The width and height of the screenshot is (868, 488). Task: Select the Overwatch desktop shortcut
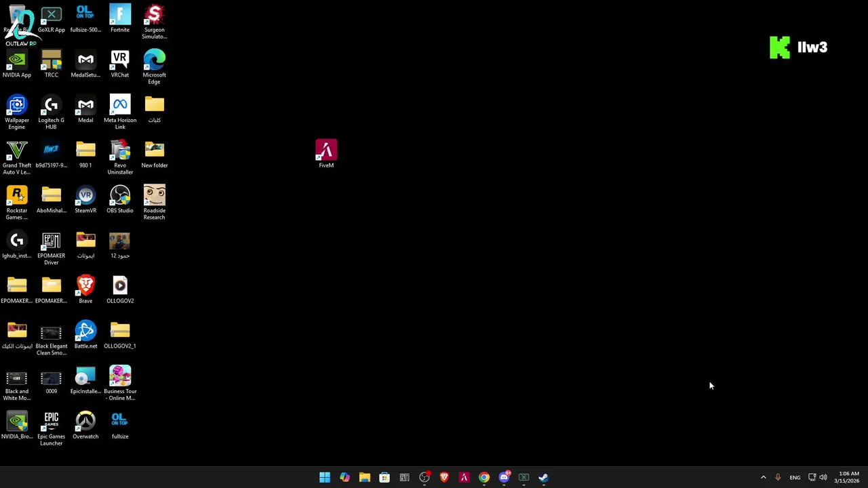click(x=85, y=426)
